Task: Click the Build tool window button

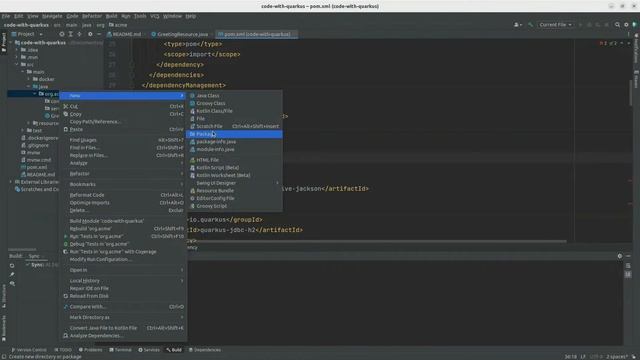Action: tap(174, 350)
